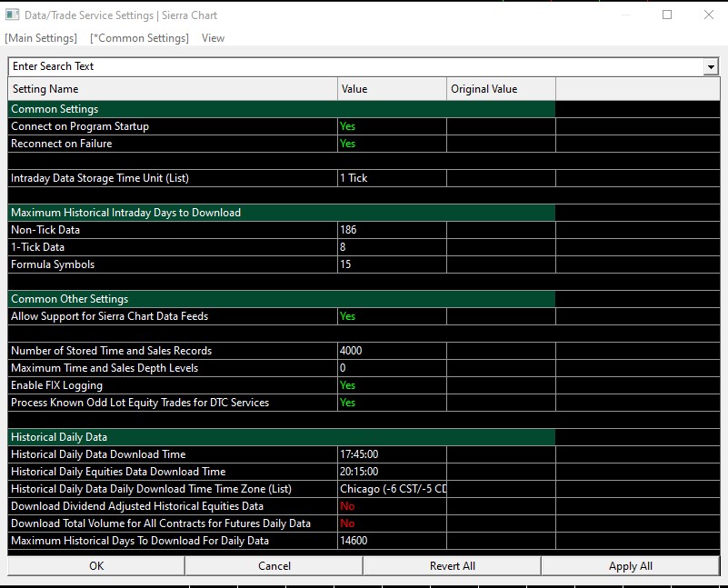Click the Apply All button
The width and height of the screenshot is (728, 588).
pyautogui.click(x=630, y=566)
